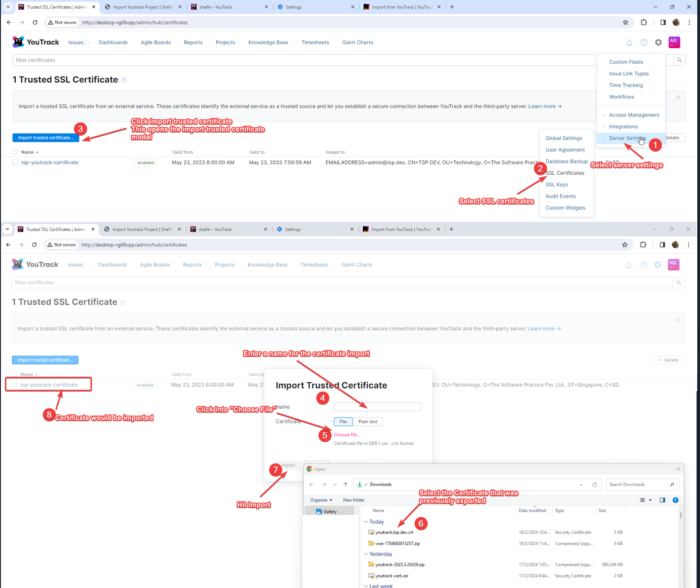700x588 pixels.
Task: Click the Choose file link in import dialog
Action: coord(347,435)
